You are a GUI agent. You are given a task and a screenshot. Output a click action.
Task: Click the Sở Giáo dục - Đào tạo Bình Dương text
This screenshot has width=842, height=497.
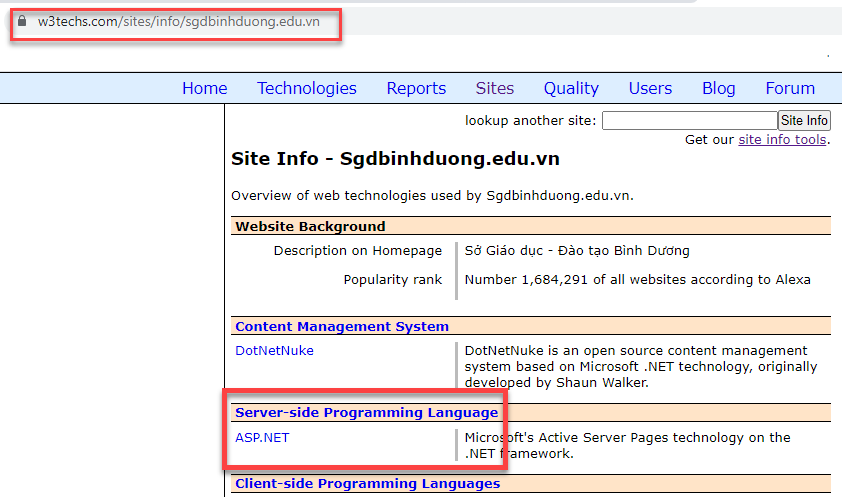[x=577, y=251]
